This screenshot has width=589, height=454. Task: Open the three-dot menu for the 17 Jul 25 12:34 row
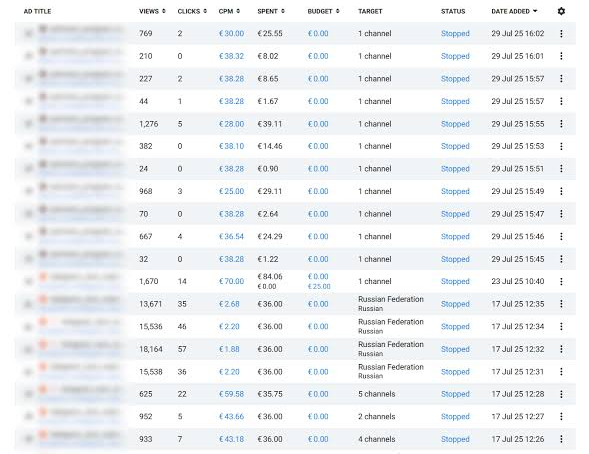(x=561, y=326)
